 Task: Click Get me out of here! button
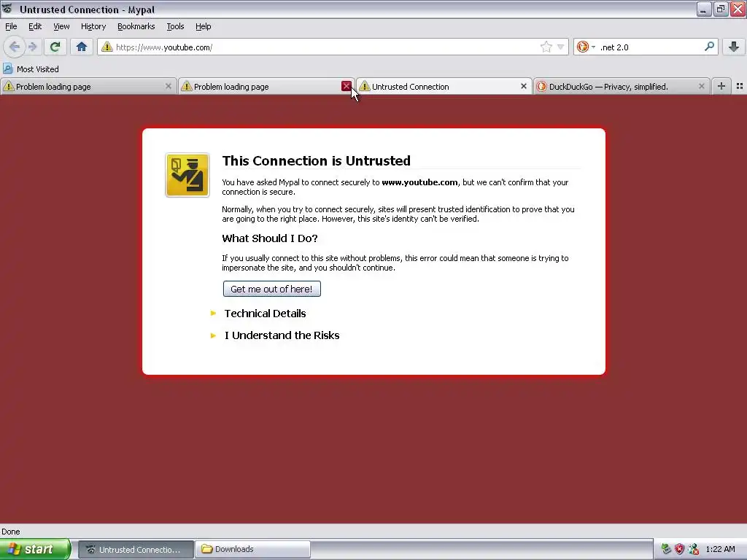coord(271,289)
